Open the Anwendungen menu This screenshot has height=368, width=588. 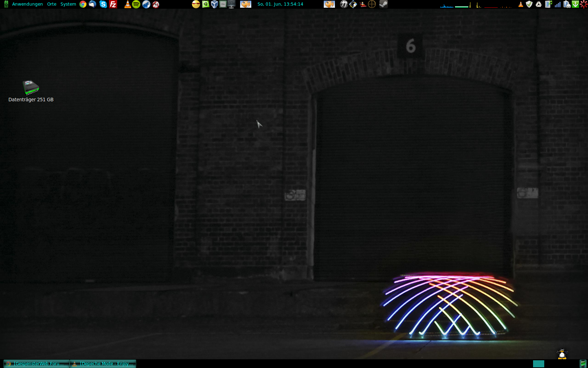coord(27,4)
